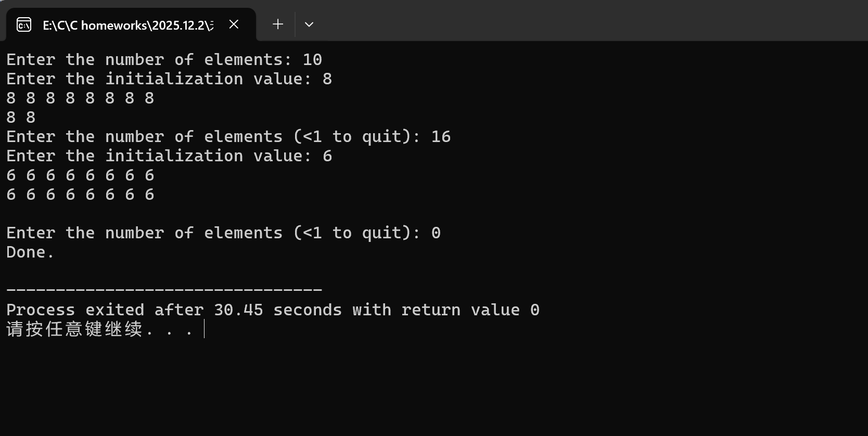Click the second row of 6s
Image resolution: width=868 pixels, height=436 pixels.
(x=80, y=195)
